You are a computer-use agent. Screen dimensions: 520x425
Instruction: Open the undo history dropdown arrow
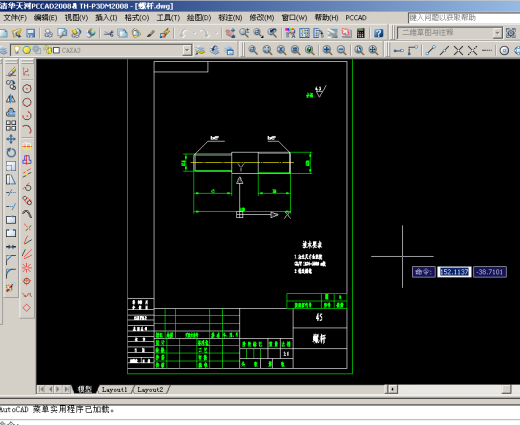195,33
